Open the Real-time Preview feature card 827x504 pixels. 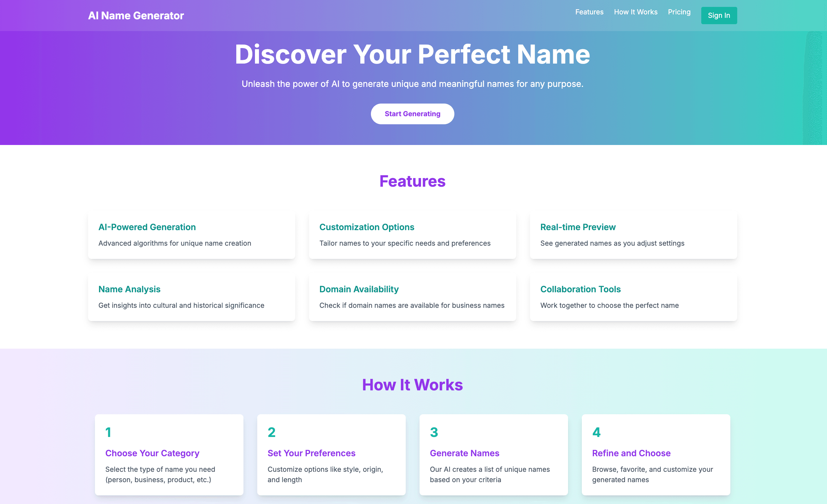(633, 235)
